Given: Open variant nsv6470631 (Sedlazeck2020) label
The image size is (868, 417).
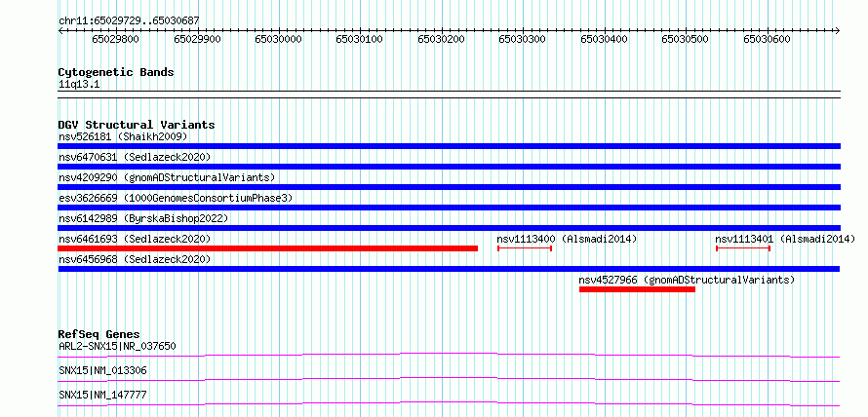Looking at the screenshot, I should tap(135, 157).
